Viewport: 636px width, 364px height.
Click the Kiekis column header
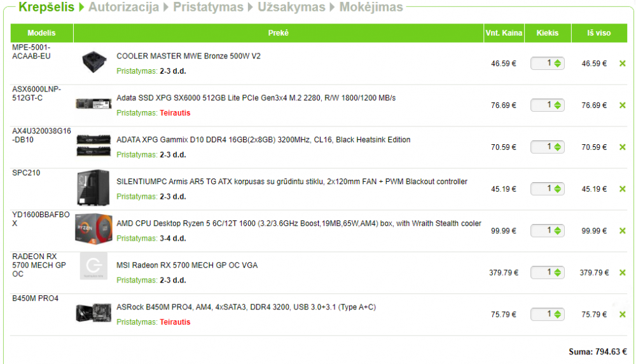pos(548,33)
